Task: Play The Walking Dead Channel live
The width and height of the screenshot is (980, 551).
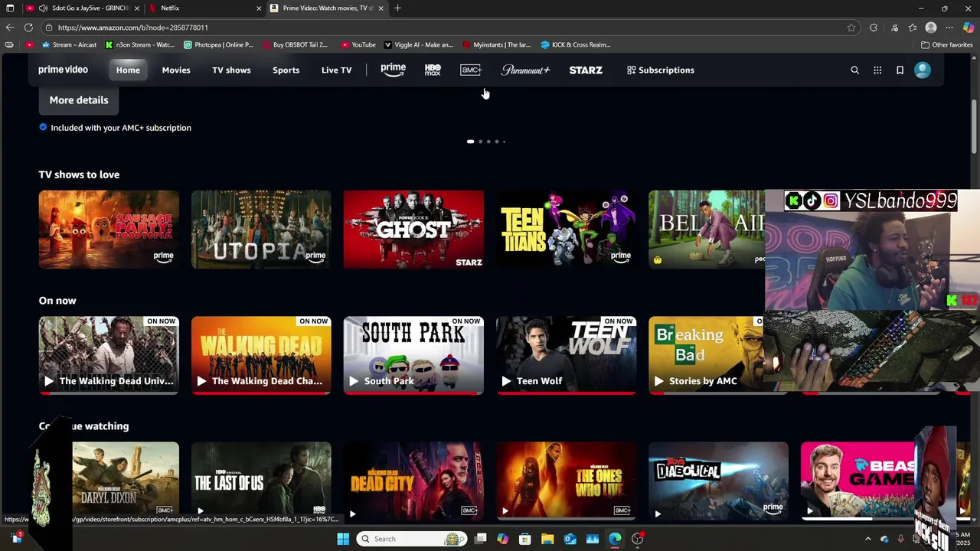Action: [261, 355]
